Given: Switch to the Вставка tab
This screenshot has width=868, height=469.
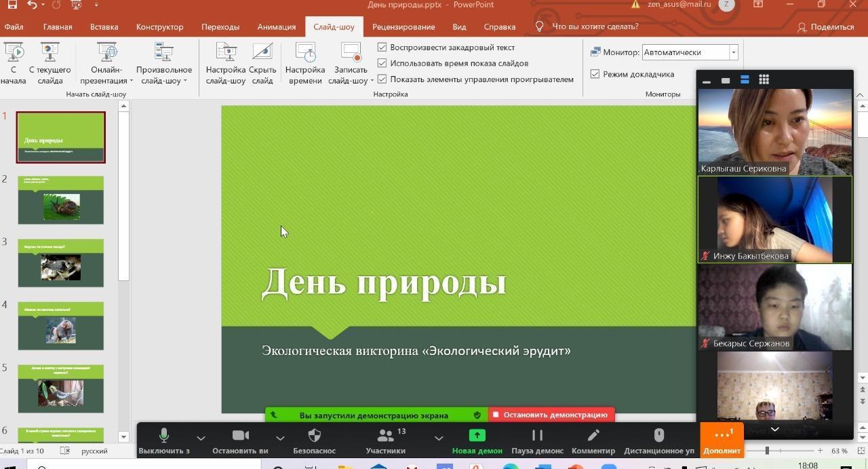Looking at the screenshot, I should 104,26.
